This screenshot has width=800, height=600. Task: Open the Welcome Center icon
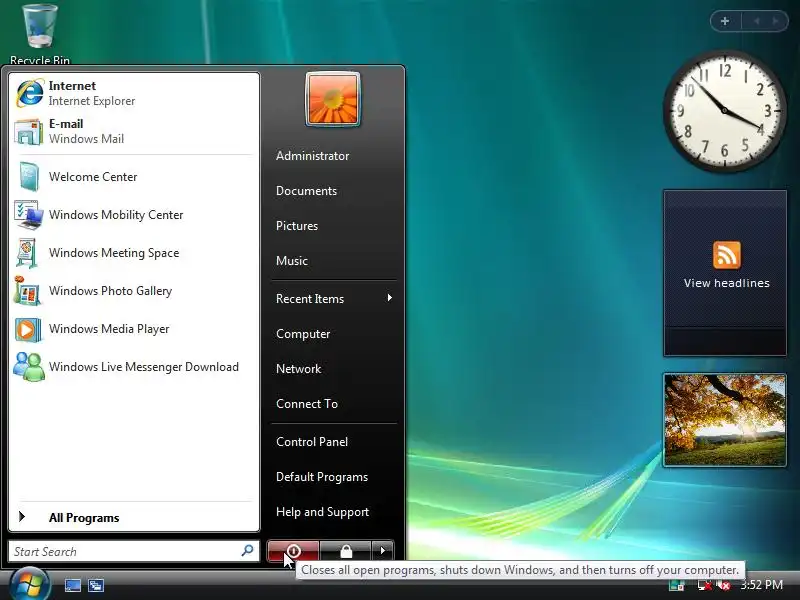[29, 177]
